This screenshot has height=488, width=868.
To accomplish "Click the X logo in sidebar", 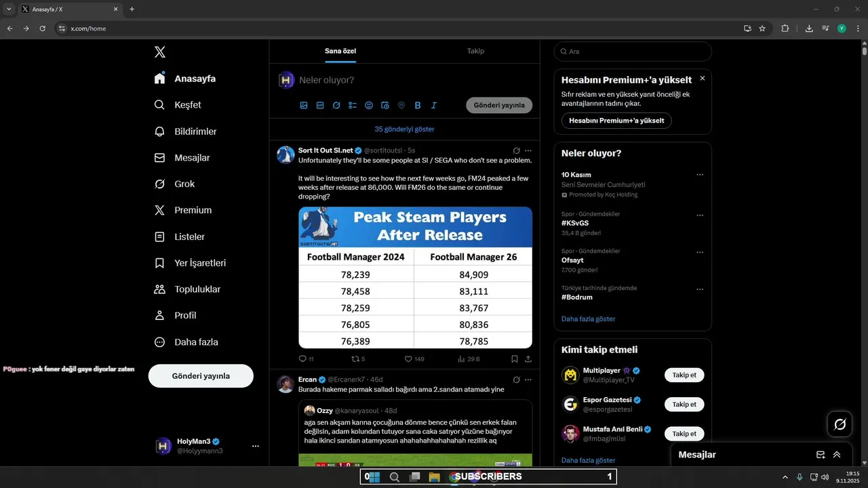I will (159, 52).
